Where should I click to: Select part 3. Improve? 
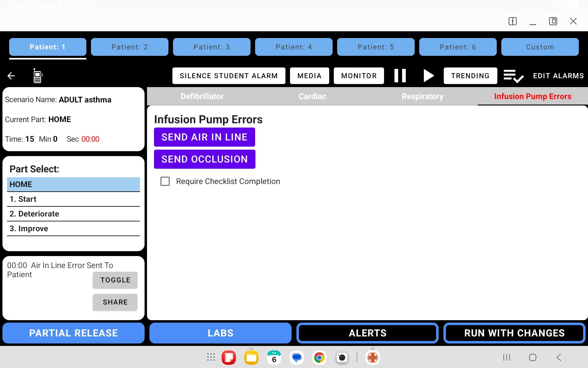pyautogui.click(x=73, y=228)
